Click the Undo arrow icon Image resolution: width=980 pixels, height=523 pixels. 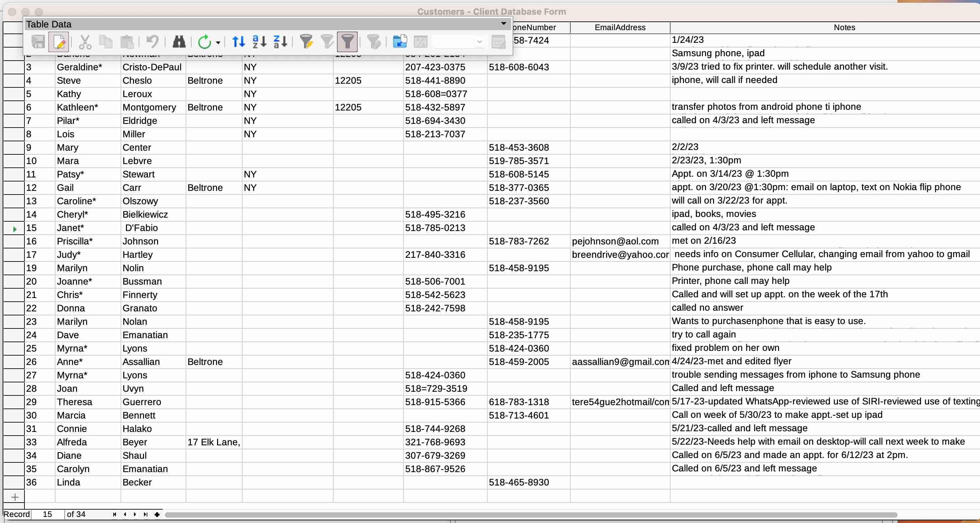coord(152,42)
